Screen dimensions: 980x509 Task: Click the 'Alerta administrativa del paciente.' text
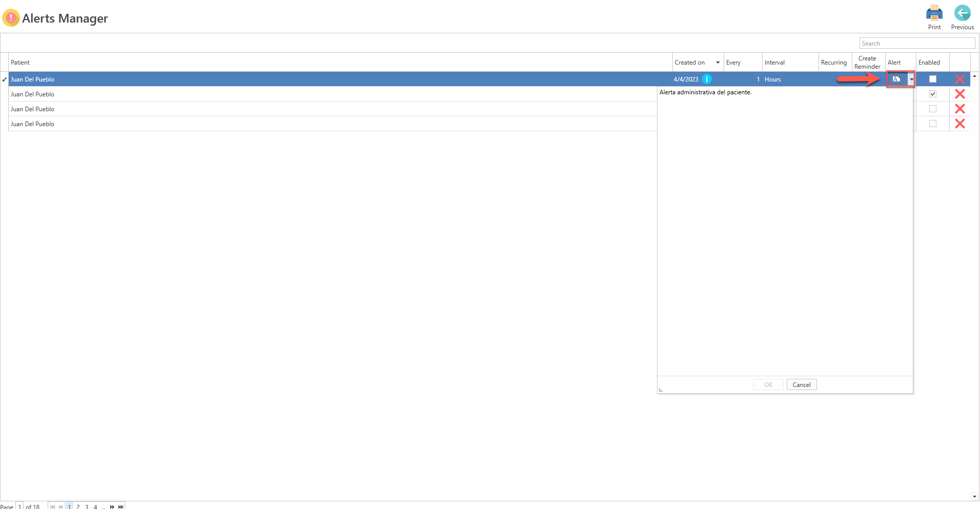coord(705,92)
